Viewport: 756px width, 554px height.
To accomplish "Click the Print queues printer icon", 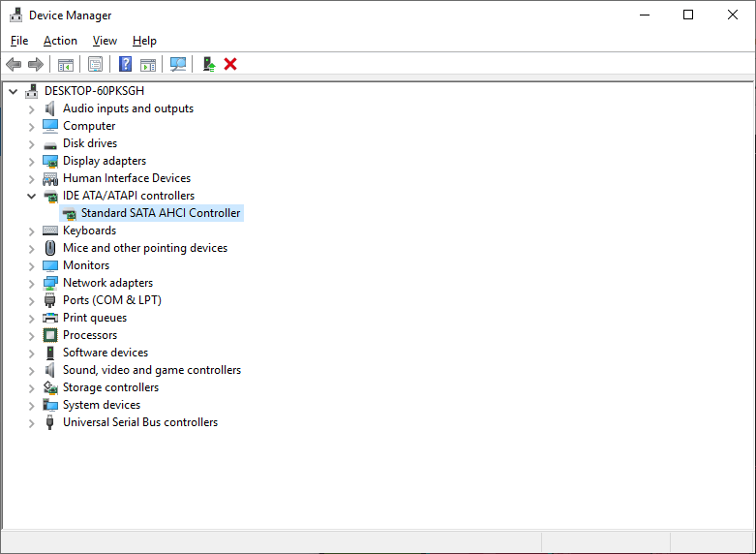I will pos(50,318).
